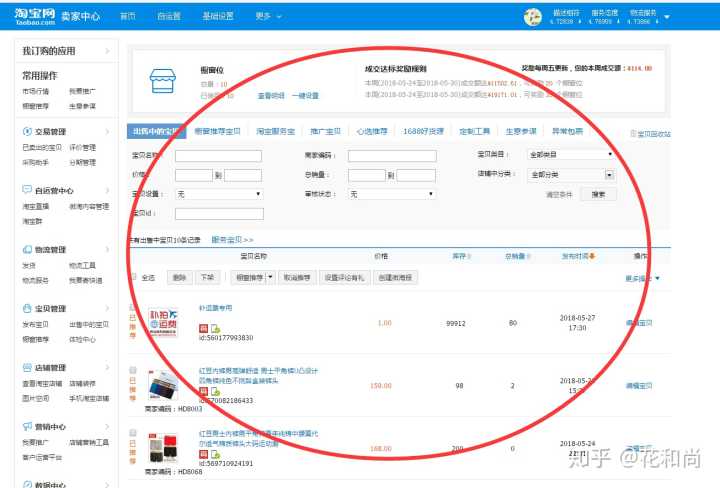Open 店铺装修 in sidebar
Viewport: 720px width, 488px height.
[x=83, y=383]
